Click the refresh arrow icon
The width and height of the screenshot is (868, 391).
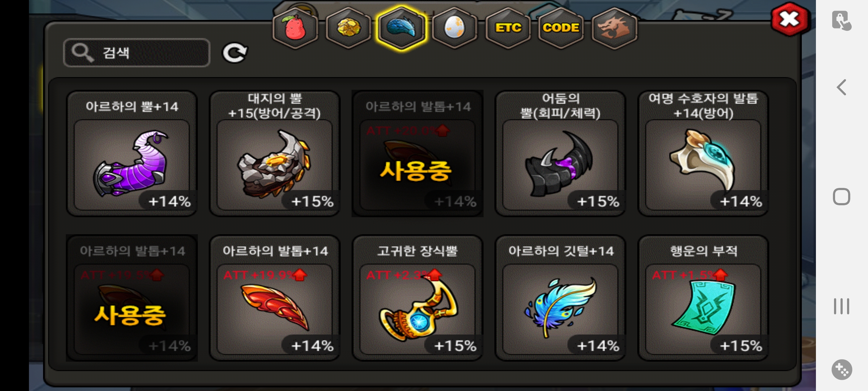(x=235, y=53)
